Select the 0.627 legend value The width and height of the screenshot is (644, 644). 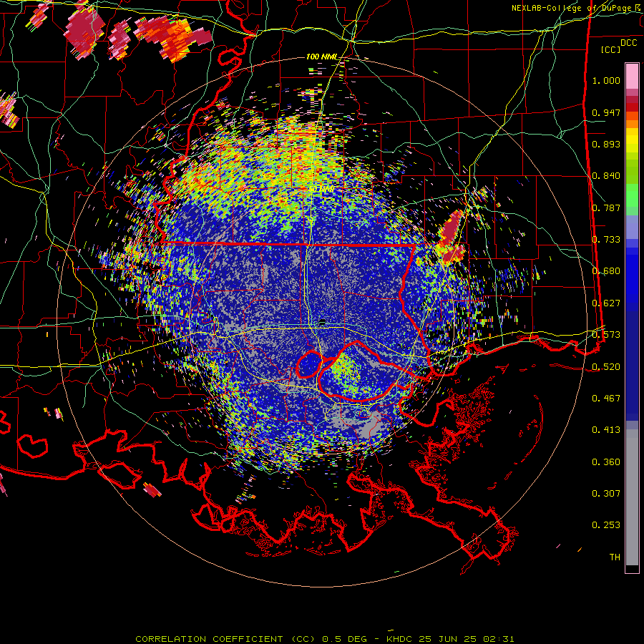tap(606, 303)
